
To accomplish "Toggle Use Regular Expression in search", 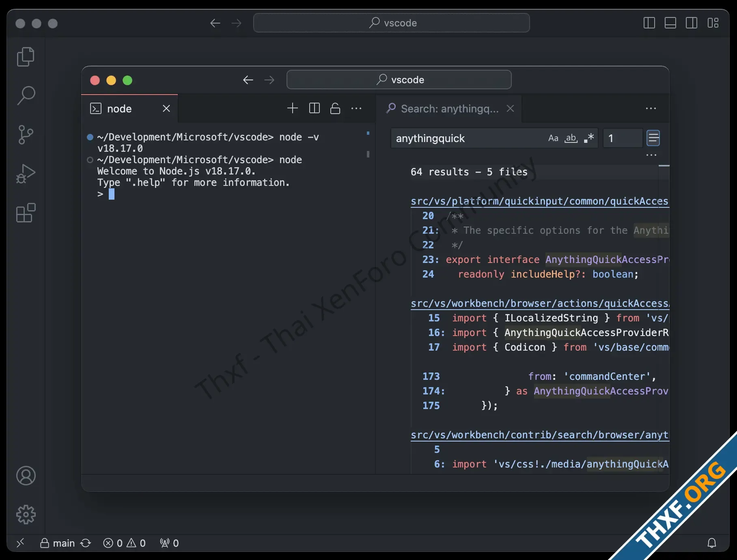I will (x=589, y=138).
